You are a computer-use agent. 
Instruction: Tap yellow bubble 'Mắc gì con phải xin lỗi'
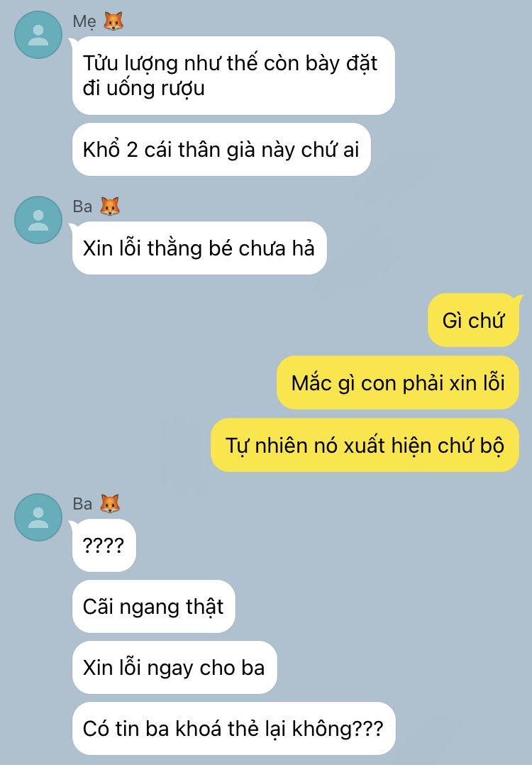397,383
